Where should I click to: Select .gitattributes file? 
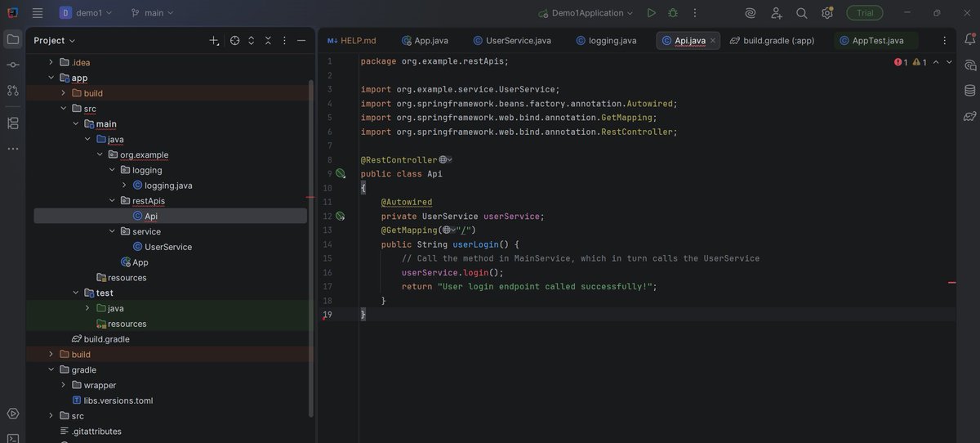coord(90,432)
